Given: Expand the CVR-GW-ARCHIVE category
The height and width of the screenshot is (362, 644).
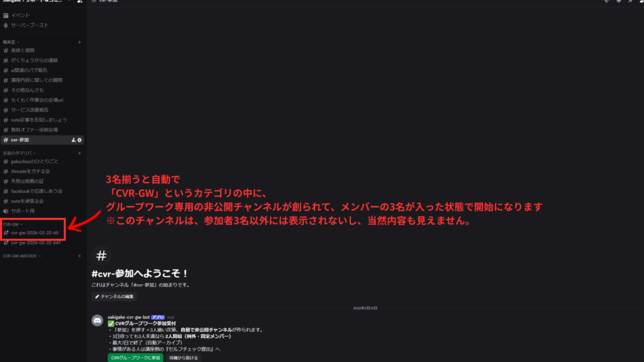Looking at the screenshot, I should (x=20, y=256).
